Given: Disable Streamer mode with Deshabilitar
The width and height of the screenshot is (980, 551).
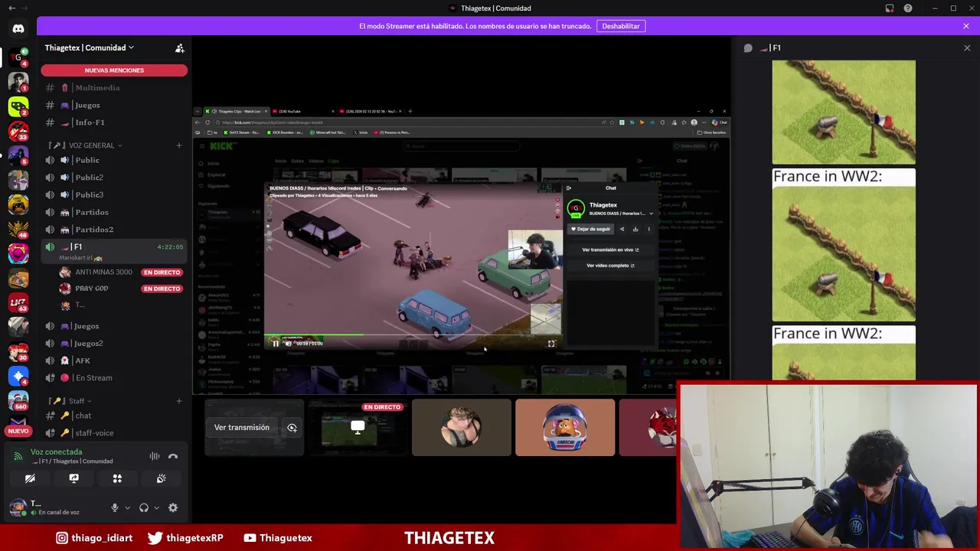Looking at the screenshot, I should pyautogui.click(x=621, y=26).
